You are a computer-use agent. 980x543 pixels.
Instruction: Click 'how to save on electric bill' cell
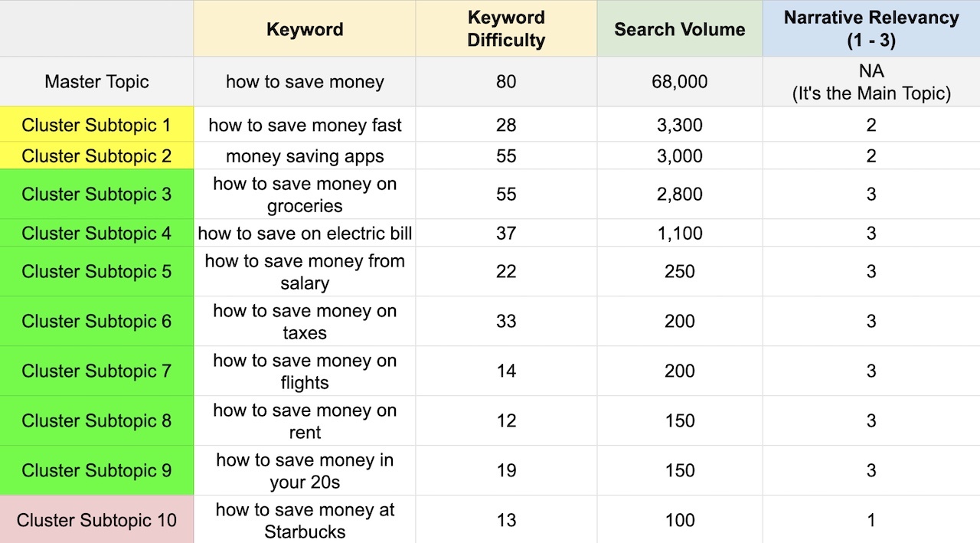pyautogui.click(x=305, y=233)
